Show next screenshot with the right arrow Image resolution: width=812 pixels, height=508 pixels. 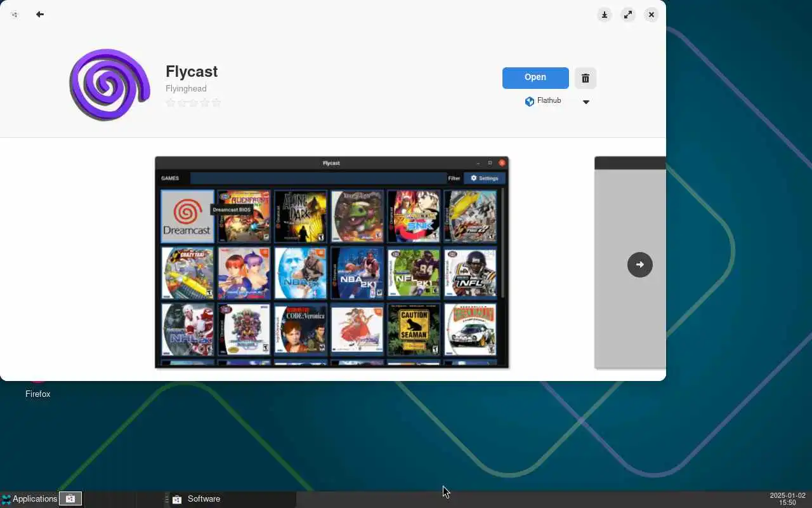639,265
